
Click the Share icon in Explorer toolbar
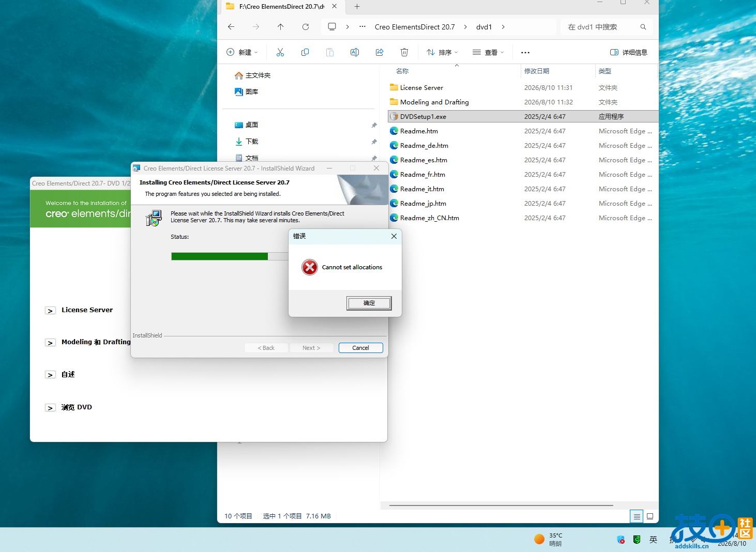tap(380, 52)
